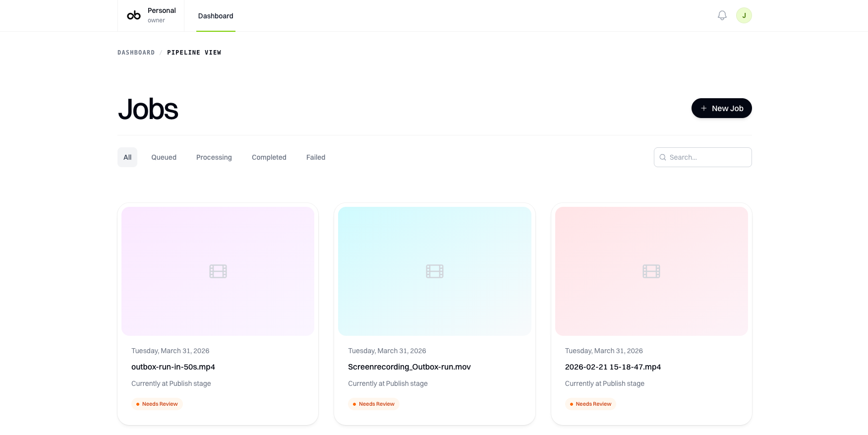The image size is (868, 435).
Task: Open the 2026-02-21 15-18-47.mp4 job title
Action: [613, 367]
